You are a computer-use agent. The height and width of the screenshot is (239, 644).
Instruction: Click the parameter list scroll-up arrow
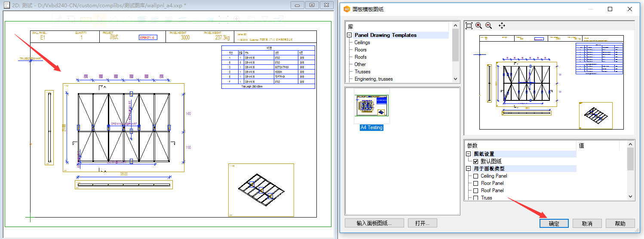pos(631,143)
